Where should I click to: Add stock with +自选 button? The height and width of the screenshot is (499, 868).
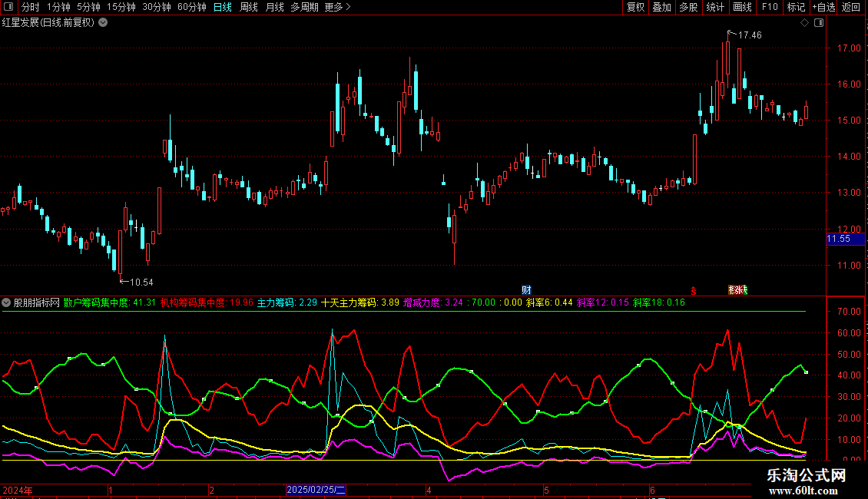coord(823,7)
